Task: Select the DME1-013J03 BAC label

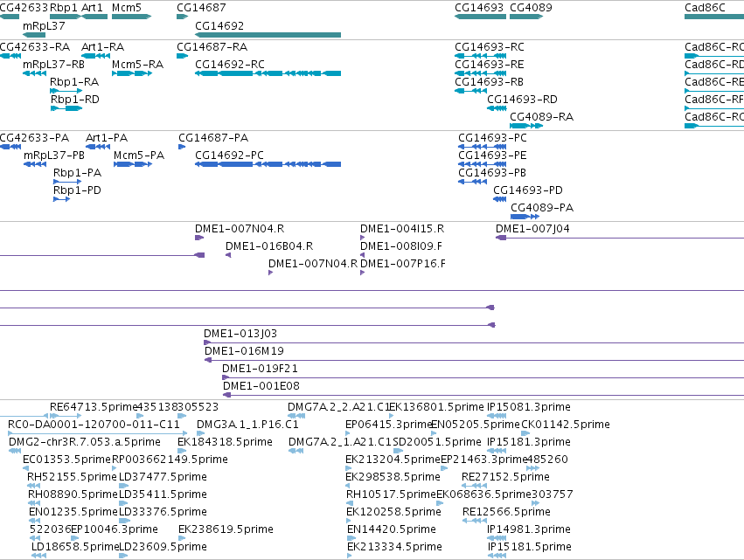Action: (x=240, y=334)
